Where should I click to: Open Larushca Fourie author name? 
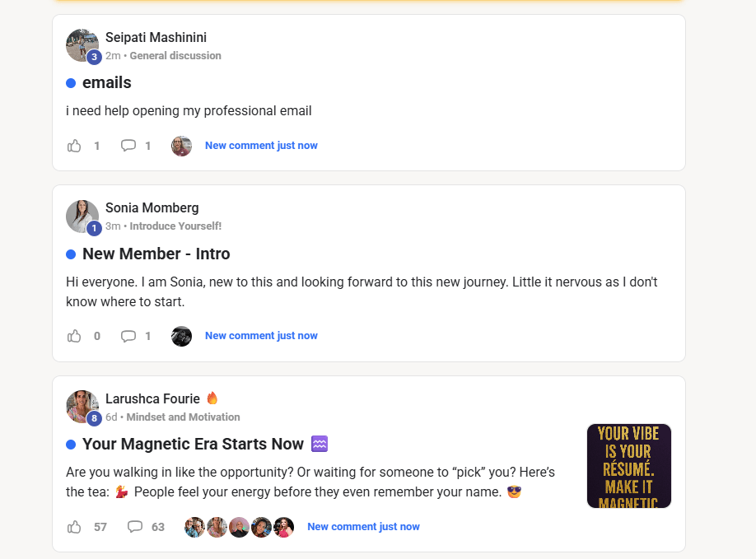click(x=152, y=399)
